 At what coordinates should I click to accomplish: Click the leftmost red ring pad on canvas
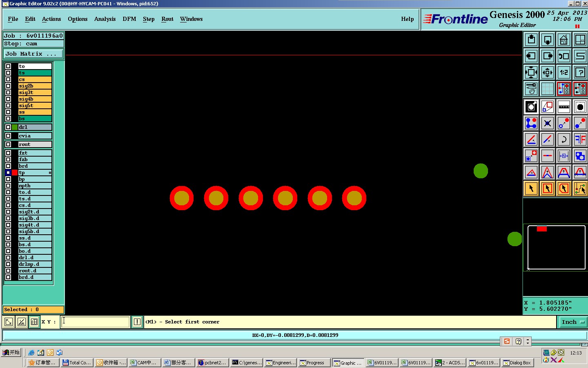(x=182, y=198)
